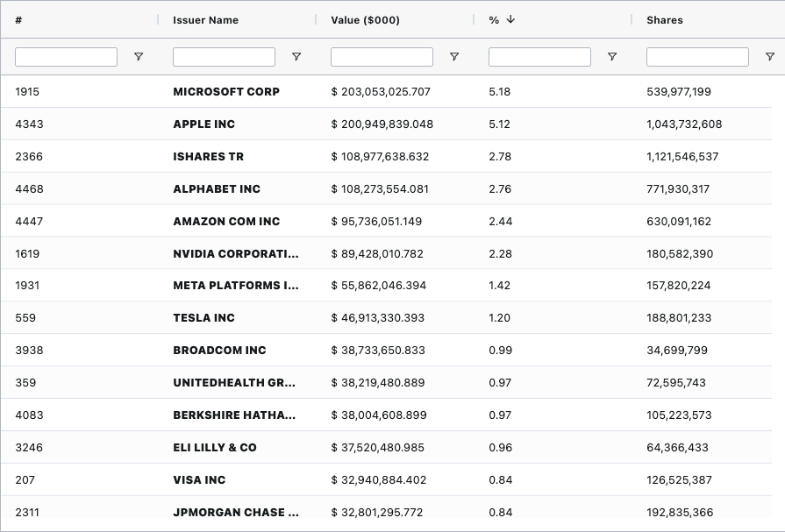Click shares cell 1,043,732,608
Image resolution: width=785 pixels, height=532 pixels.
[x=684, y=124]
